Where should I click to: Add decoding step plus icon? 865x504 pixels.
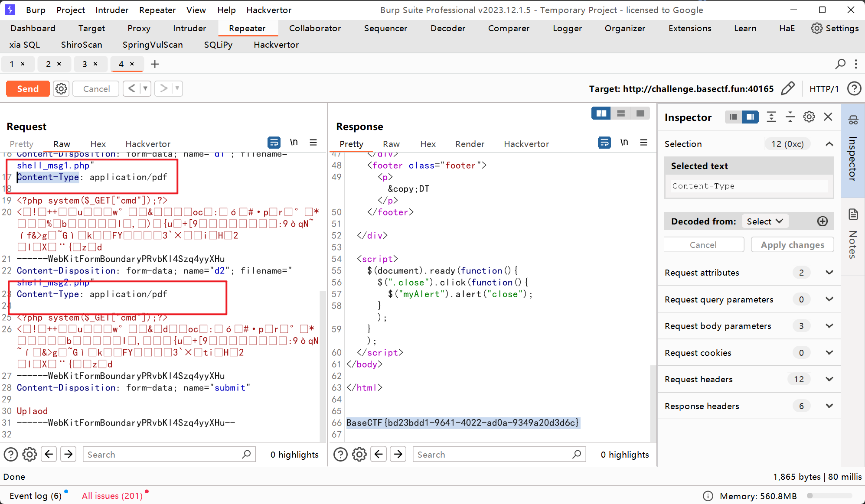tap(822, 221)
